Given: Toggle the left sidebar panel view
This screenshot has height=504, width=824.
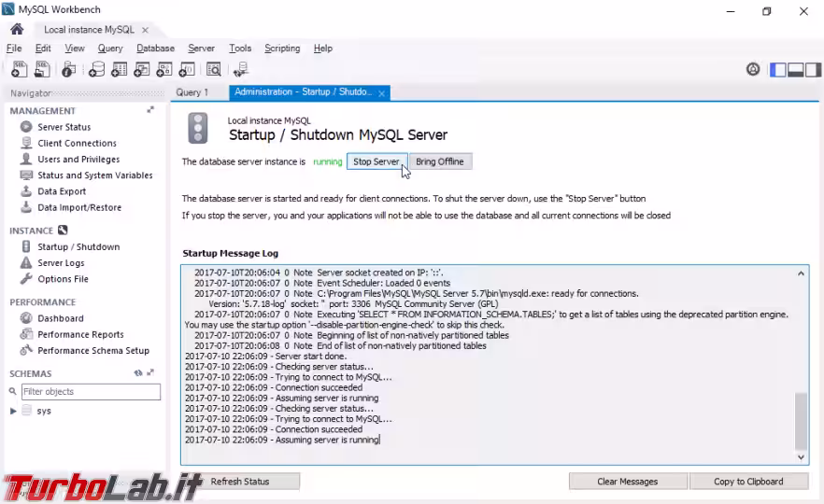Looking at the screenshot, I should [777, 69].
